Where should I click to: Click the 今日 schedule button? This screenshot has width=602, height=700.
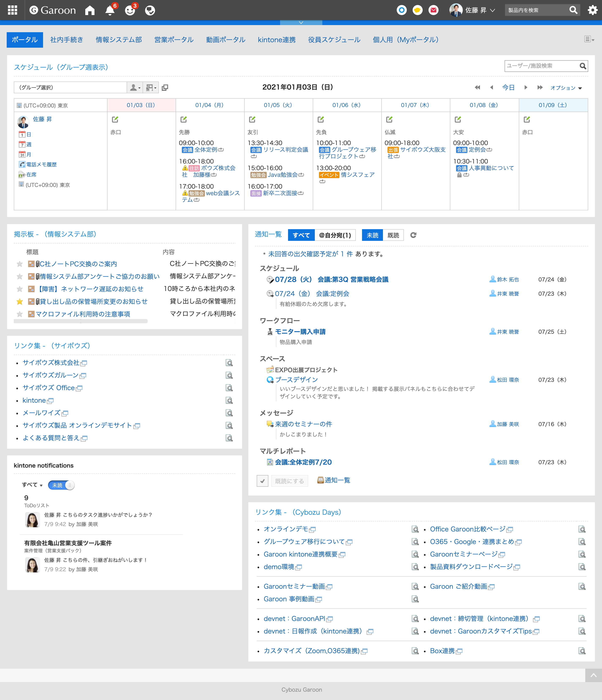click(508, 87)
